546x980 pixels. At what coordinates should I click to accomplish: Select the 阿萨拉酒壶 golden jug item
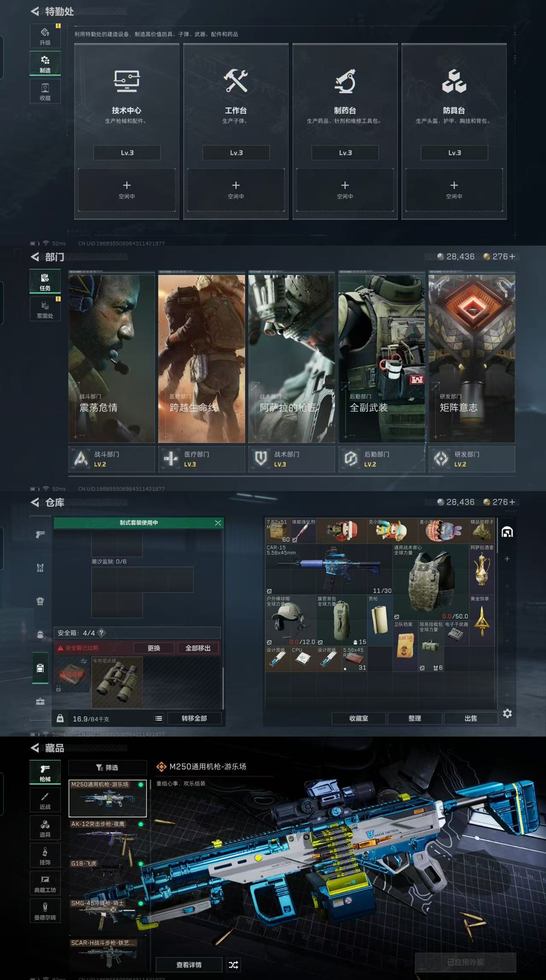point(482,569)
